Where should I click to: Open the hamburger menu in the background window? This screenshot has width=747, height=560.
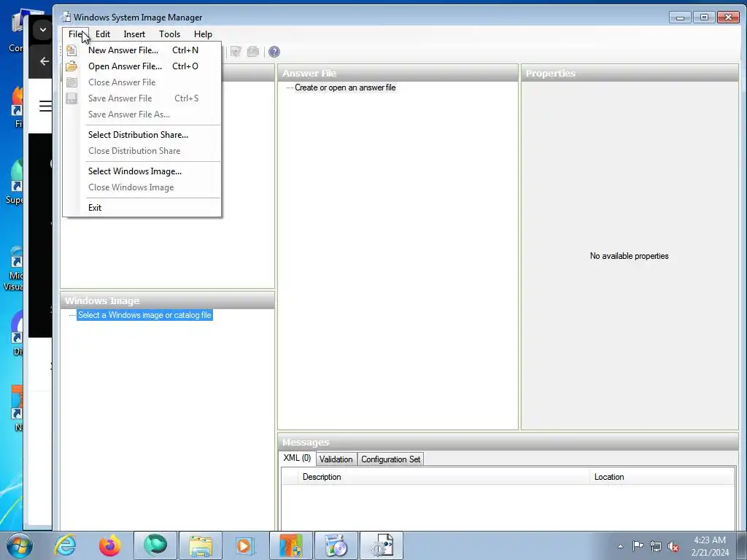pyautogui.click(x=46, y=106)
